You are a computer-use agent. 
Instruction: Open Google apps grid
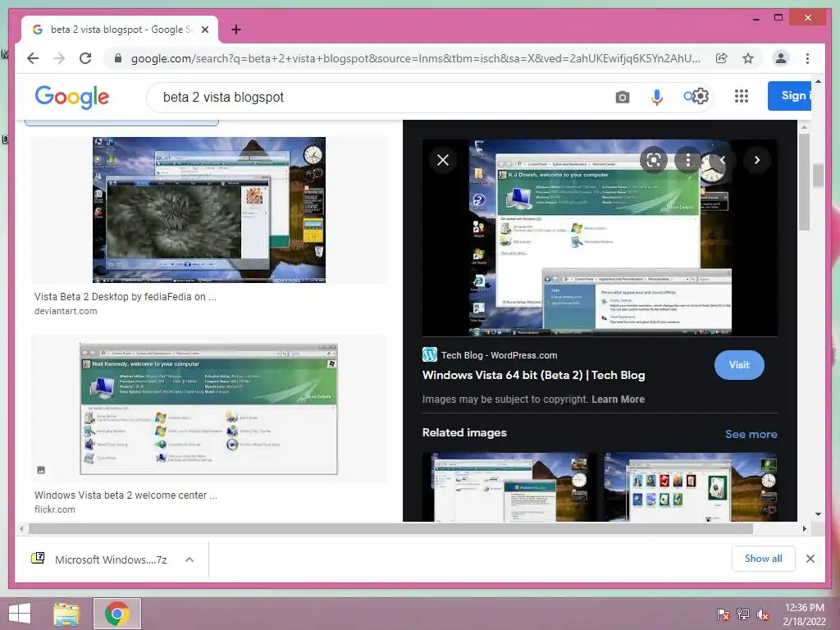pyautogui.click(x=741, y=96)
